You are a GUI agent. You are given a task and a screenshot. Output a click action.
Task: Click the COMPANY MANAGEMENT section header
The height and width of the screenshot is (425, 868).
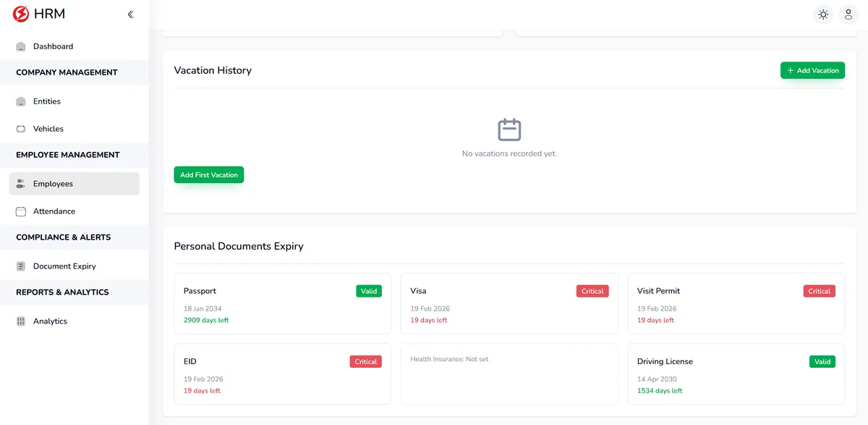(x=67, y=72)
